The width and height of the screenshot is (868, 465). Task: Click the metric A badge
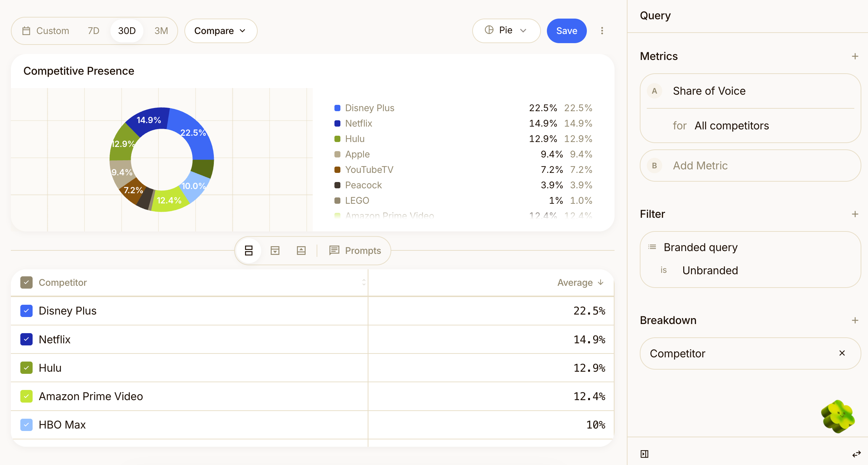tap(654, 91)
